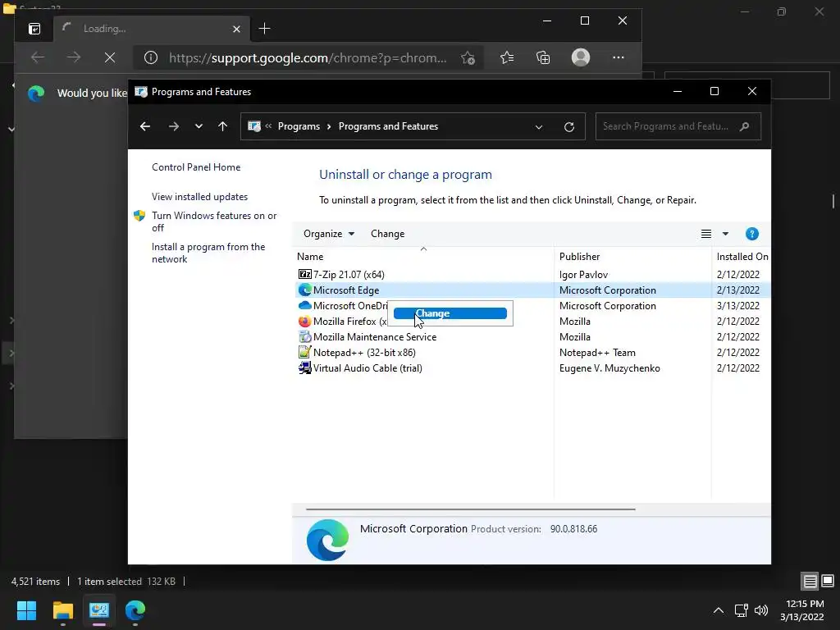The height and width of the screenshot is (630, 840).
Task: Click the shield icon beside Windows features
Action: (139, 216)
